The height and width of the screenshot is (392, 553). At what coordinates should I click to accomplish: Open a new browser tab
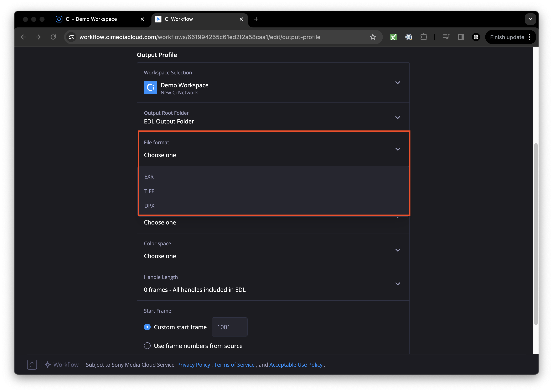[x=256, y=19]
